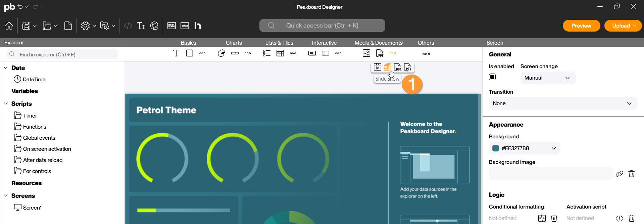Click the Quick access bar search field
Viewport: 644px width, 224px height.
click(x=322, y=26)
